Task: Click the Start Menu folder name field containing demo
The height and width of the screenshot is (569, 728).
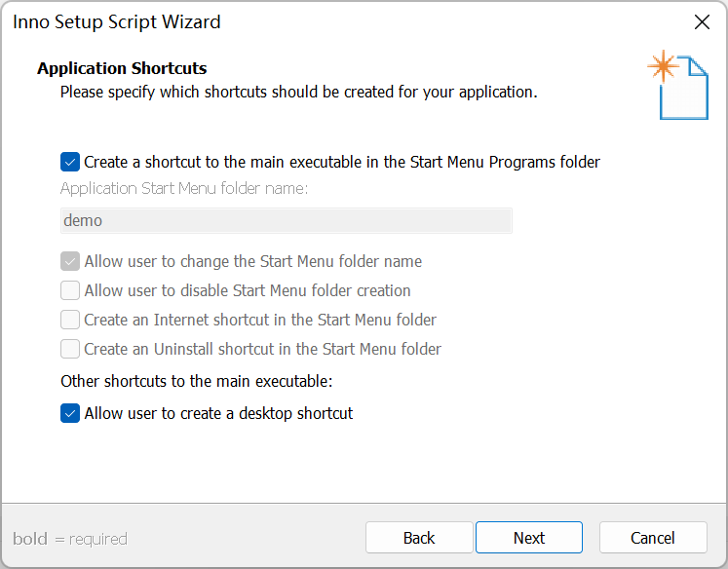Action: 286,220
